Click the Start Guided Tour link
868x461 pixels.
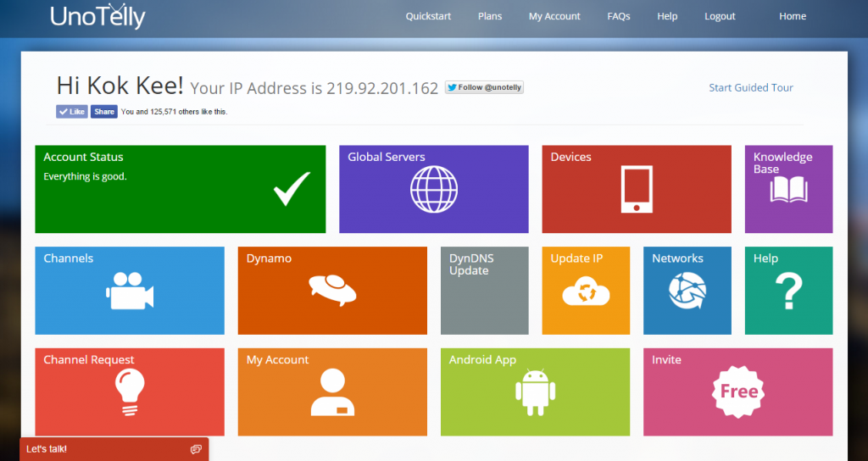[x=751, y=87]
